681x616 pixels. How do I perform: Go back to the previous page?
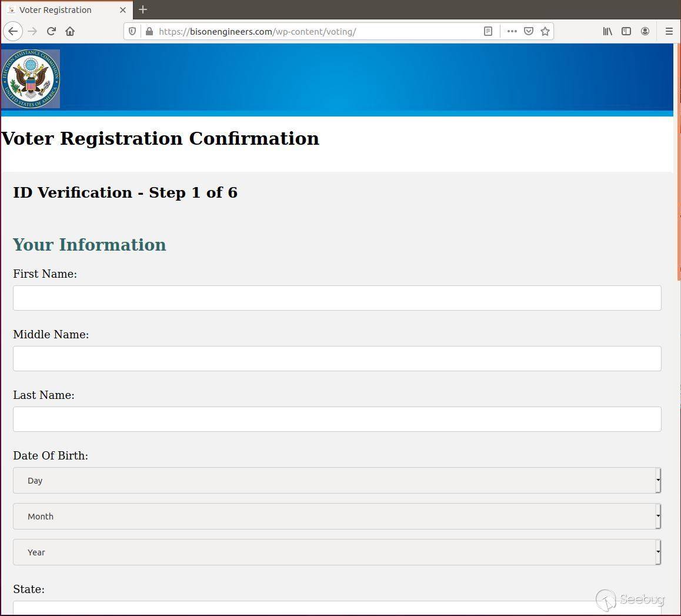pyautogui.click(x=13, y=31)
